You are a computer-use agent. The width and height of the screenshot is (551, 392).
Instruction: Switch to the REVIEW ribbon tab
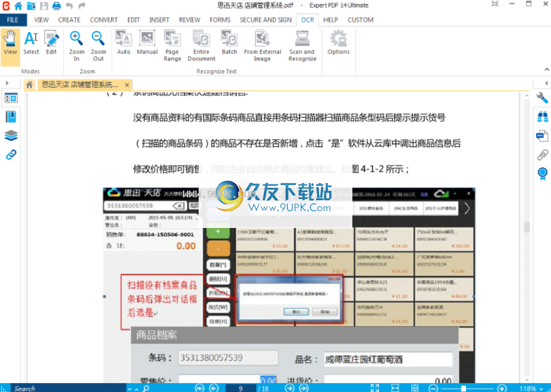coord(189,20)
